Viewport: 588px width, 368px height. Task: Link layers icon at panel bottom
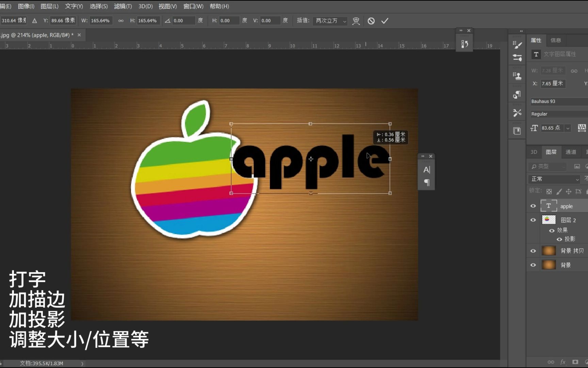click(551, 362)
